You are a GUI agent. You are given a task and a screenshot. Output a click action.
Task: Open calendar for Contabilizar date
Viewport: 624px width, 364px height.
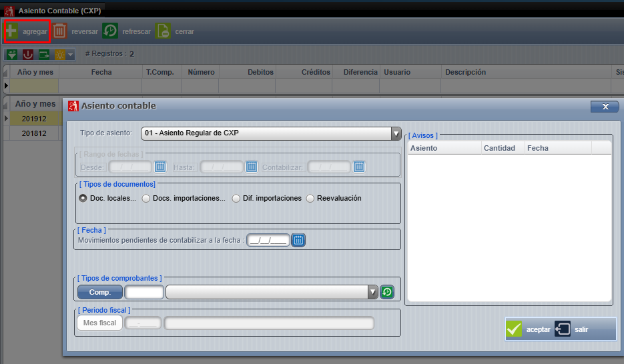point(359,167)
